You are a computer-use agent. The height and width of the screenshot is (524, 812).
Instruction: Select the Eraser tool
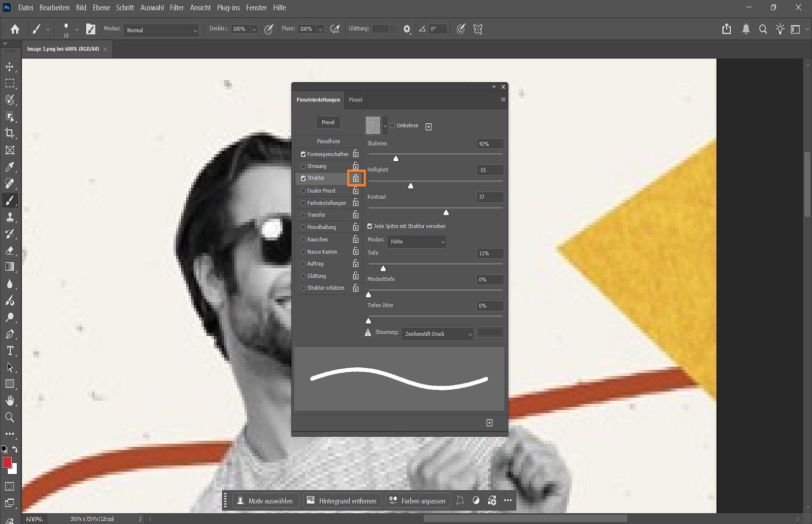(x=10, y=251)
